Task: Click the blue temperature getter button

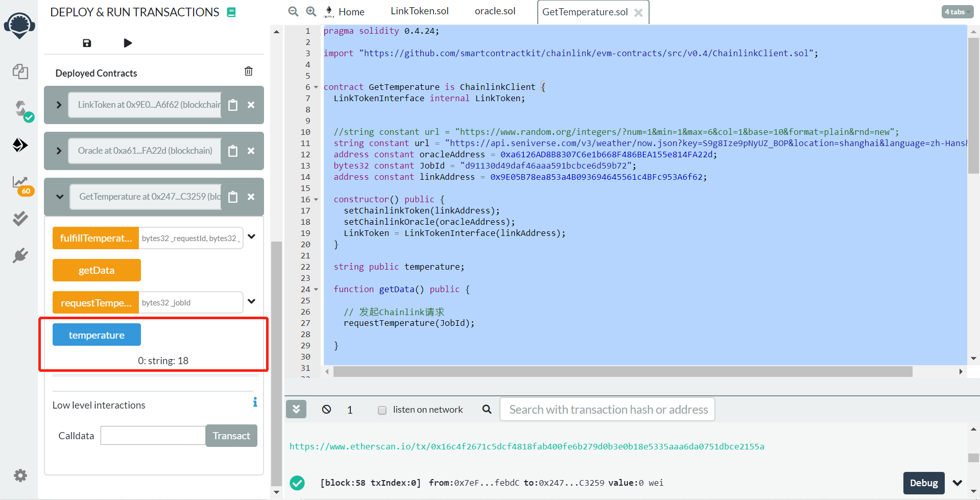Action: 97,335
